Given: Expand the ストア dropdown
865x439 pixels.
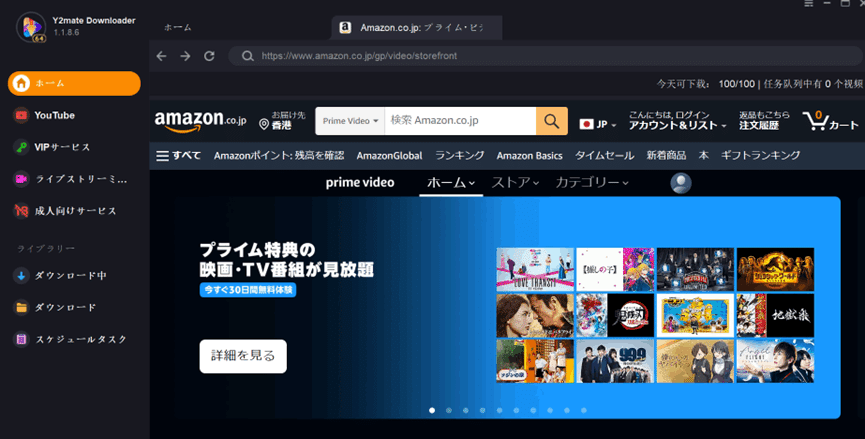Looking at the screenshot, I should [515, 183].
